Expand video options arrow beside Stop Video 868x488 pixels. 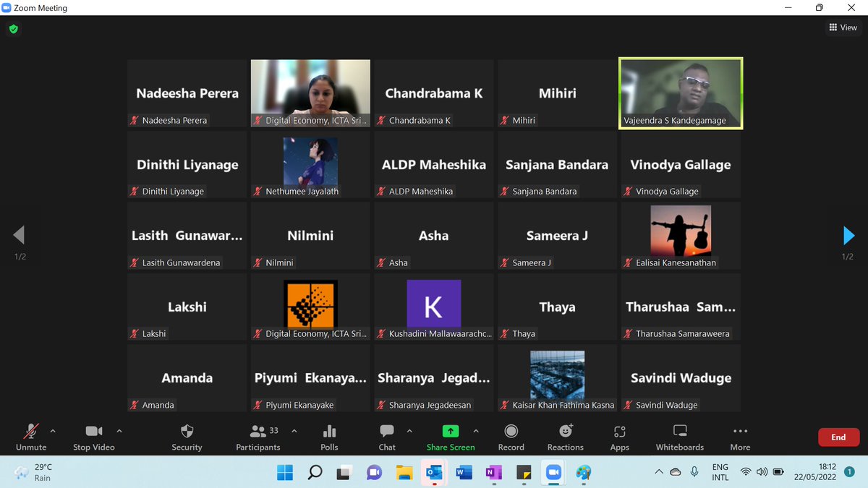[119, 431]
